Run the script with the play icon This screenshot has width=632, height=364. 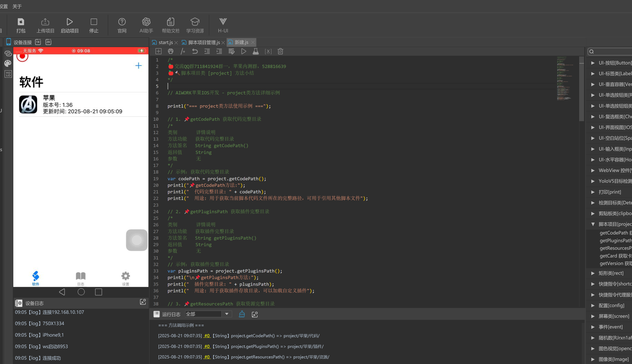[x=244, y=51]
